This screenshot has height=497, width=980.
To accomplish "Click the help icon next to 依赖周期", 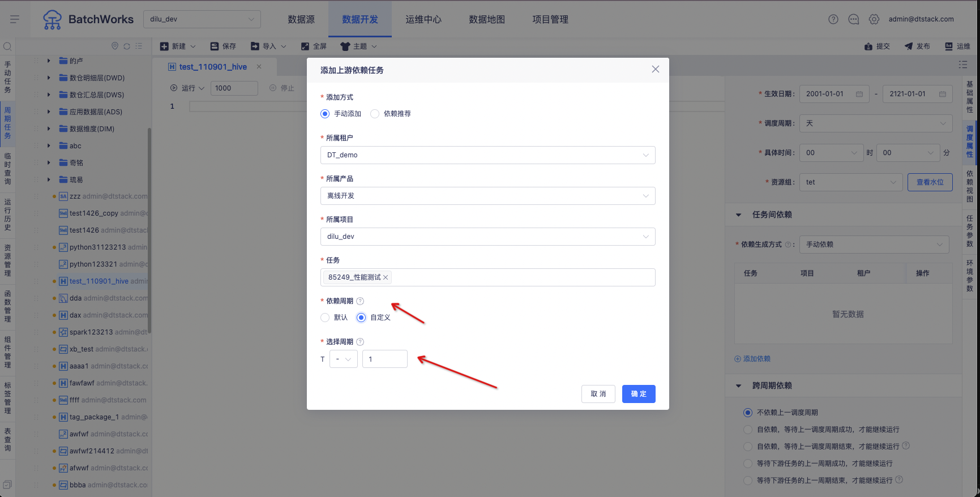I will [x=360, y=301].
